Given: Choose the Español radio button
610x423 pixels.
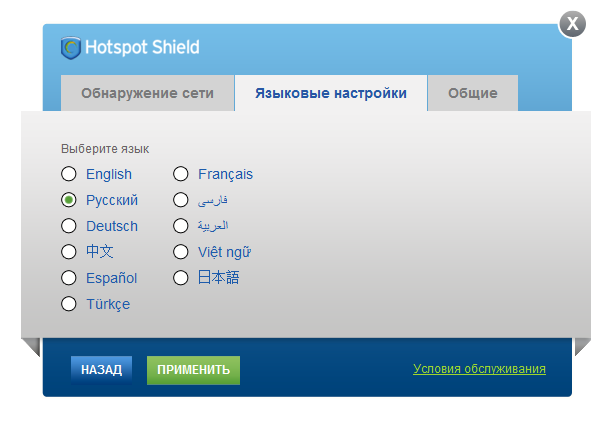Looking at the screenshot, I should click(69, 278).
